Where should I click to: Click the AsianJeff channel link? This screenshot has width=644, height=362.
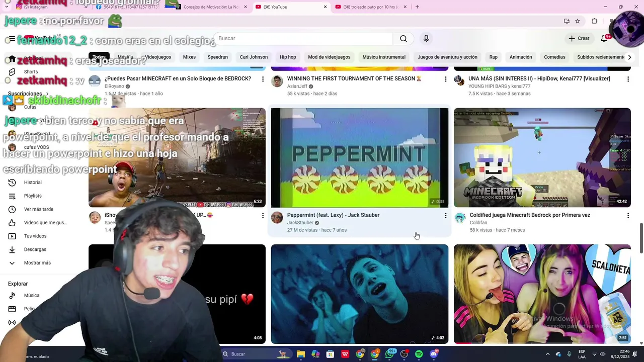tap(297, 86)
